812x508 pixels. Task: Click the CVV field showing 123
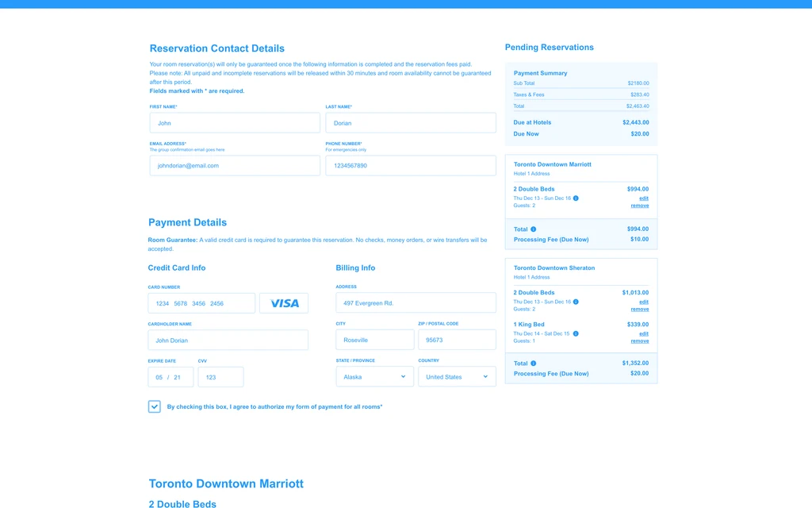220,377
